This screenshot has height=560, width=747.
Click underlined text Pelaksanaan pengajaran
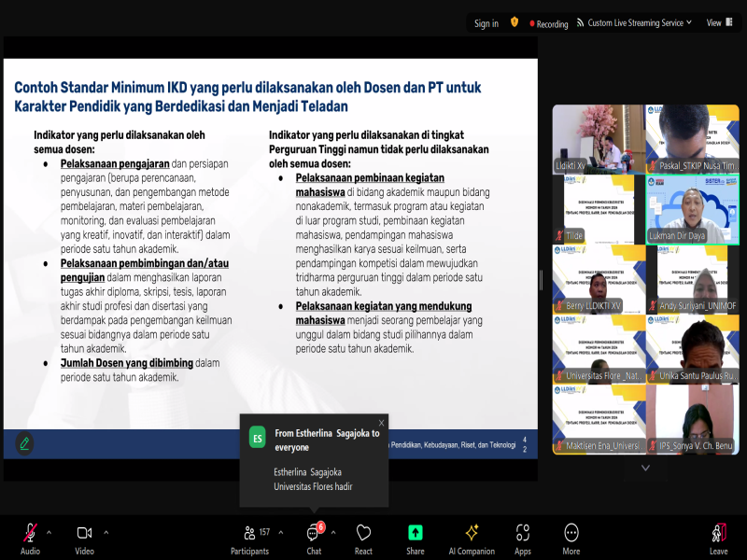(115, 164)
